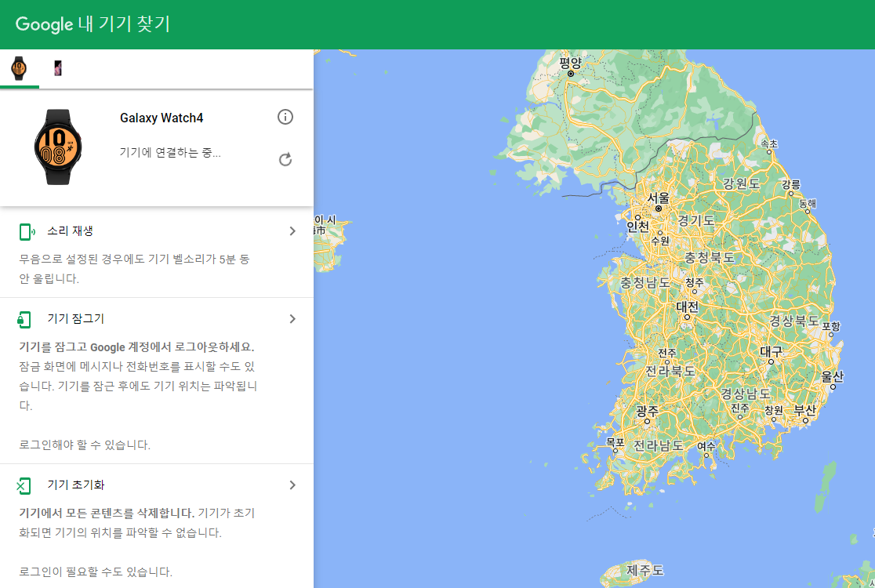875x588 pixels.
Task: Open device info for Galaxy Watch4
Action: point(285,117)
